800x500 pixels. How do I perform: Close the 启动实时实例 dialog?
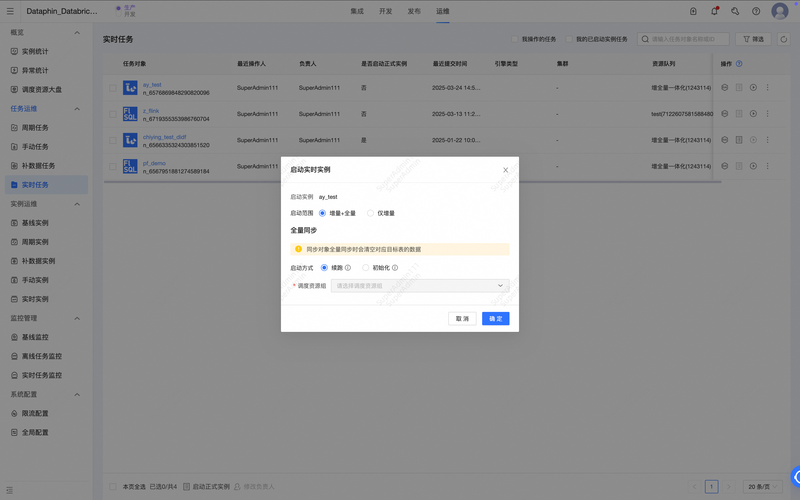click(x=506, y=170)
